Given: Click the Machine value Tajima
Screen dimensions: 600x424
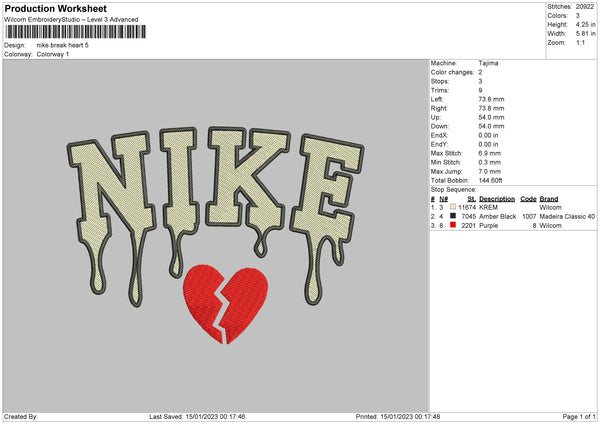Looking at the screenshot, I should (488, 63).
